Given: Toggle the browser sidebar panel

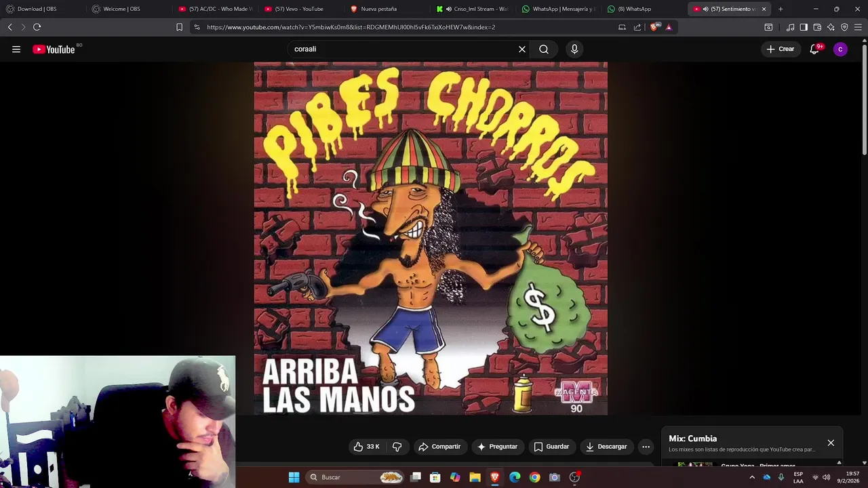Looking at the screenshot, I should pos(804,27).
